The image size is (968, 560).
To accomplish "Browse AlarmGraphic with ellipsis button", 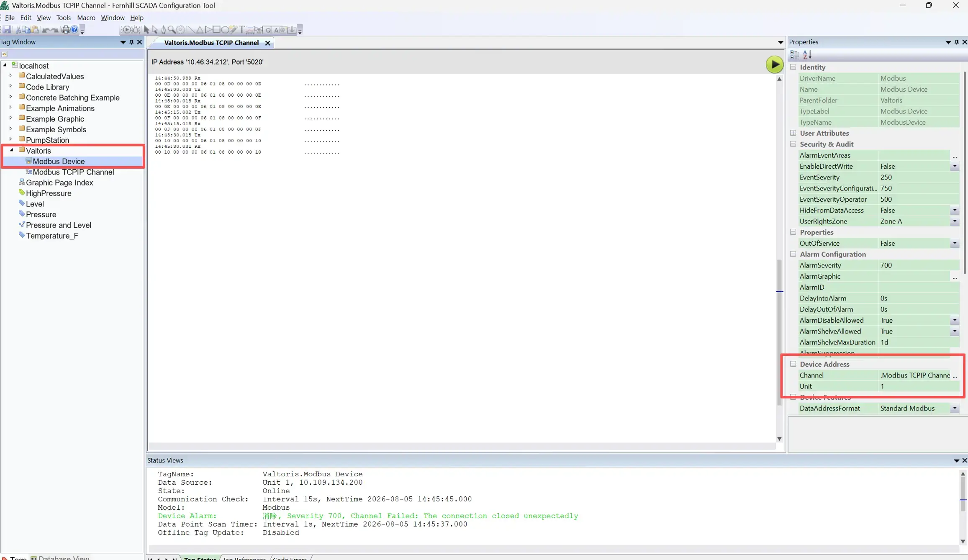I will pos(955,276).
